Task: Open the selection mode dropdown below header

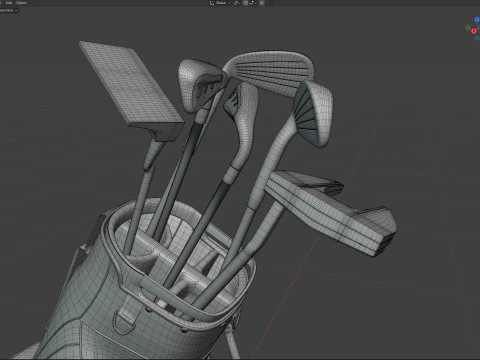Action: [x=8, y=10]
